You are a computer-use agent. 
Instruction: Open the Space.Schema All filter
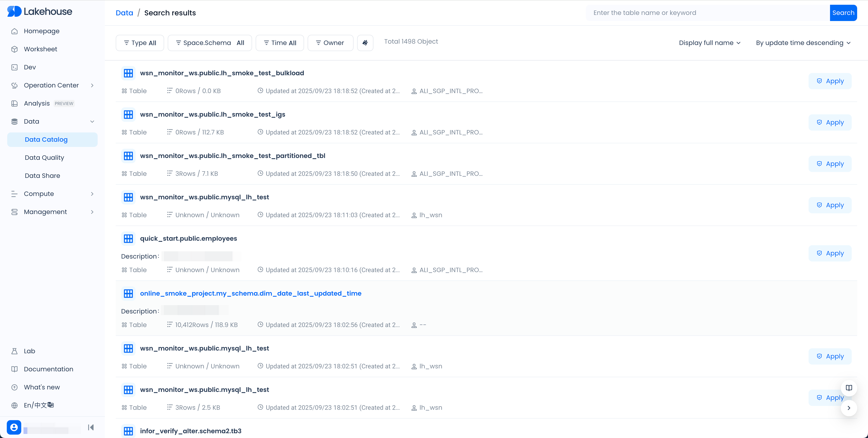point(210,43)
